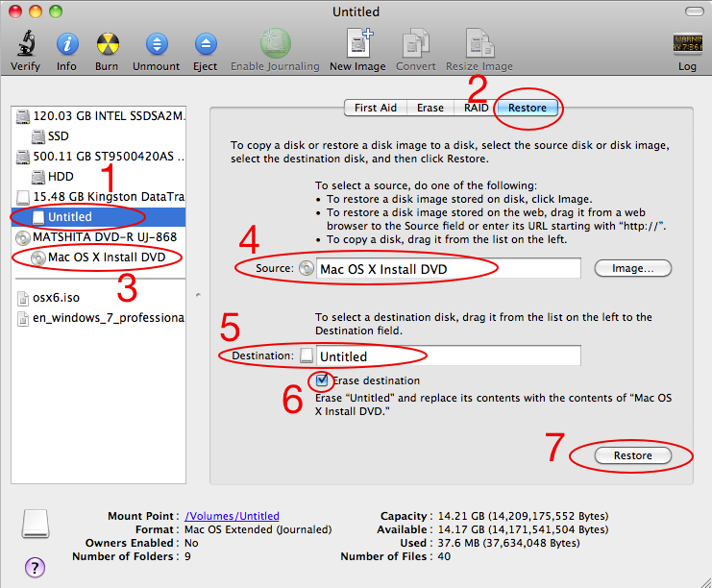Image resolution: width=712 pixels, height=588 pixels.
Task: Click the sidebar split divider handle
Action: tap(198, 295)
